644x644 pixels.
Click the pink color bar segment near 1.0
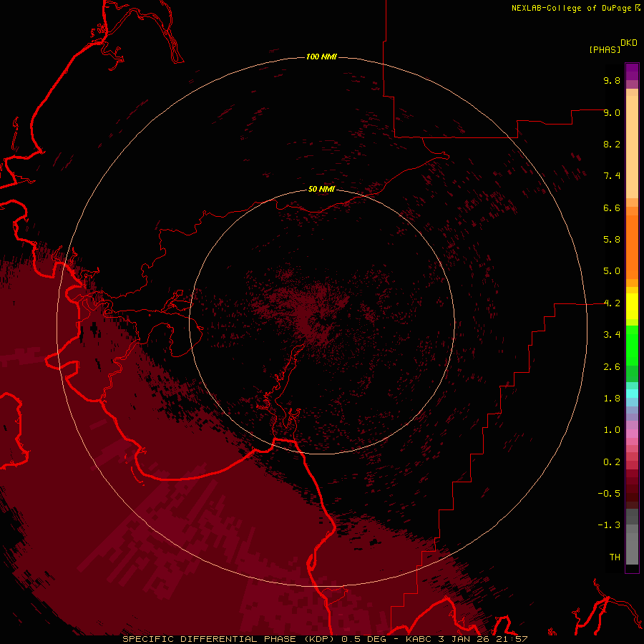coord(632,434)
